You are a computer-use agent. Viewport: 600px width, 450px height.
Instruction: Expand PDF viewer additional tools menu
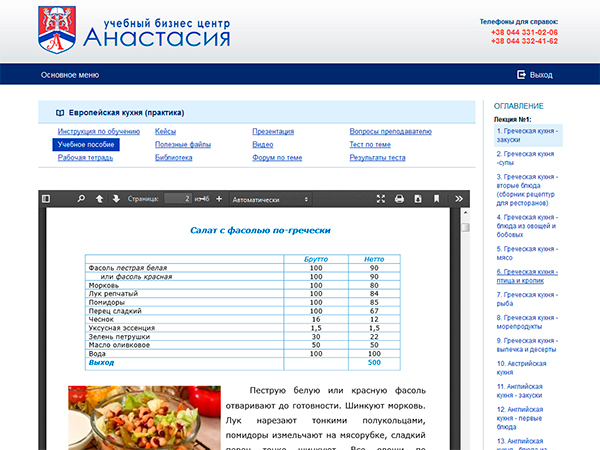[x=458, y=199]
